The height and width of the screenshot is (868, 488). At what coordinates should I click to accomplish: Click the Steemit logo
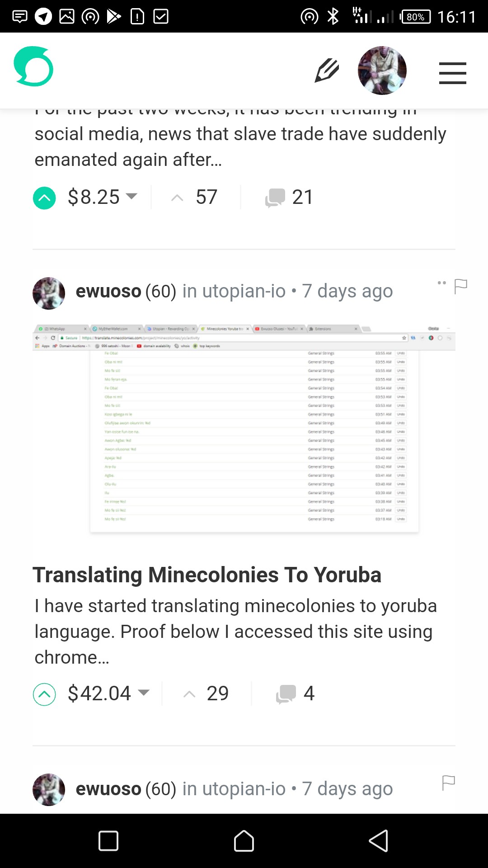[33, 68]
